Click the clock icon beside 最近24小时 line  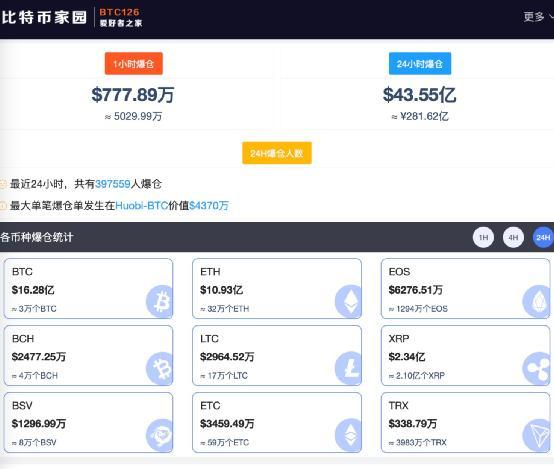point(3,184)
